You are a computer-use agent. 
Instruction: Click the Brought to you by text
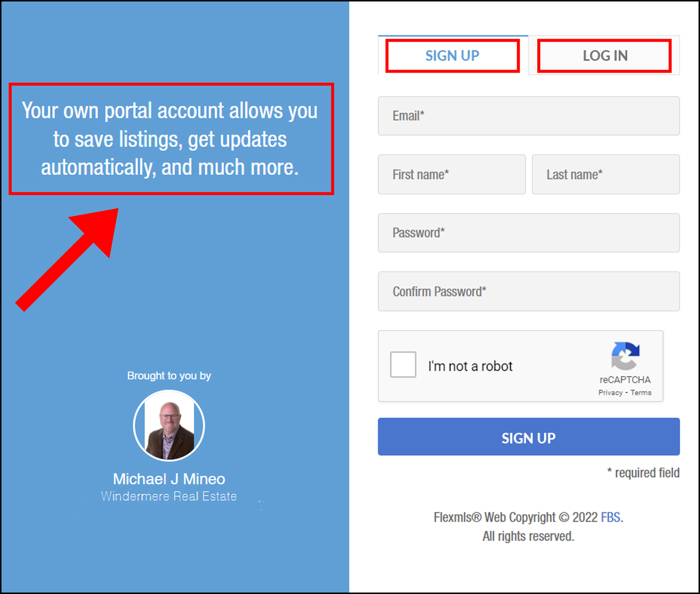169,376
